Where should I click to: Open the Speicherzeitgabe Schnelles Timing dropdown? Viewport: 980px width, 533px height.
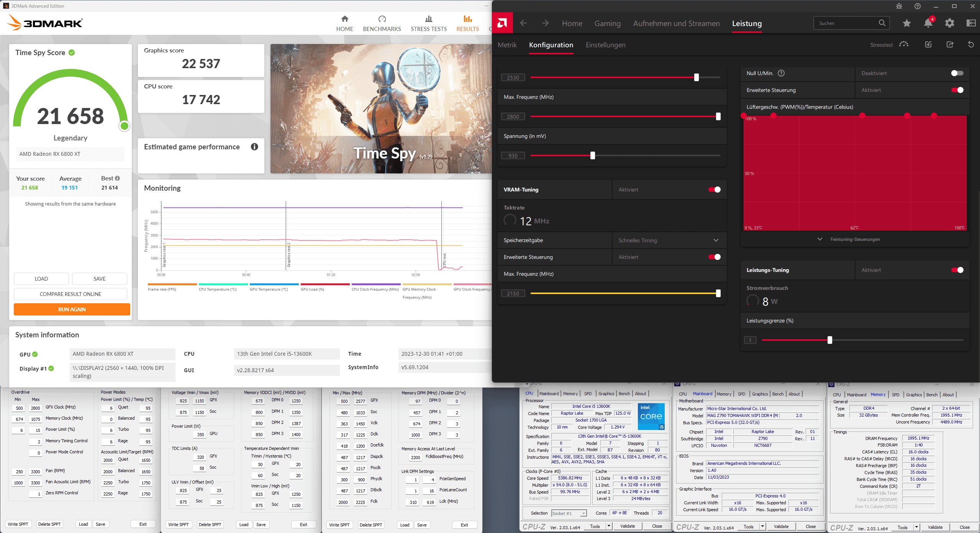669,240
